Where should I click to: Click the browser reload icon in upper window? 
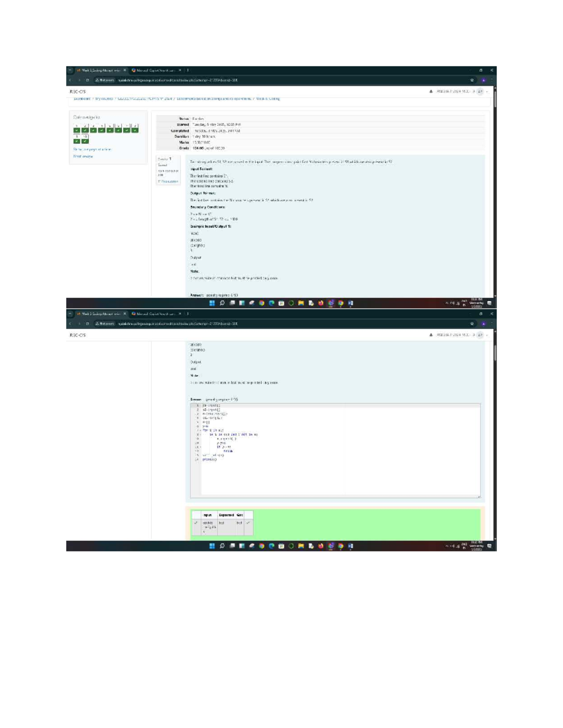(87, 80)
